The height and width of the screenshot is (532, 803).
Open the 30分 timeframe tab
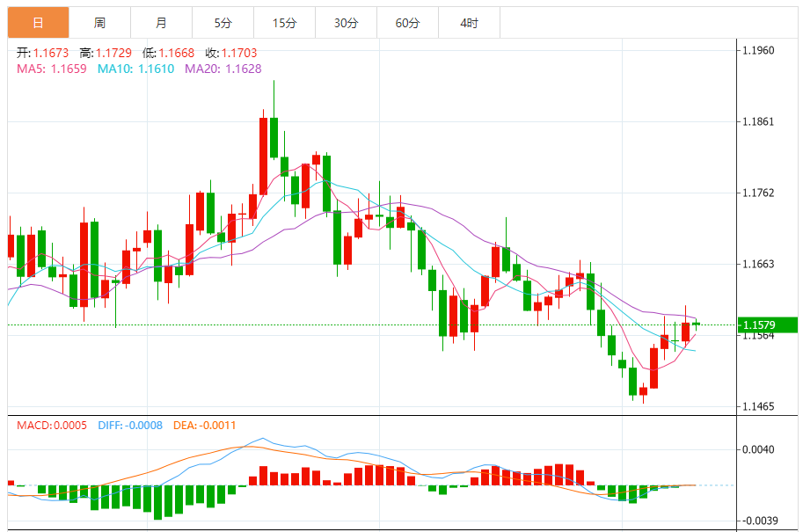[346, 23]
